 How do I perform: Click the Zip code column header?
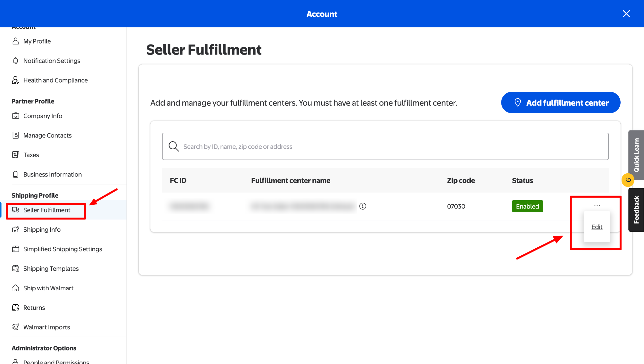coord(461,180)
